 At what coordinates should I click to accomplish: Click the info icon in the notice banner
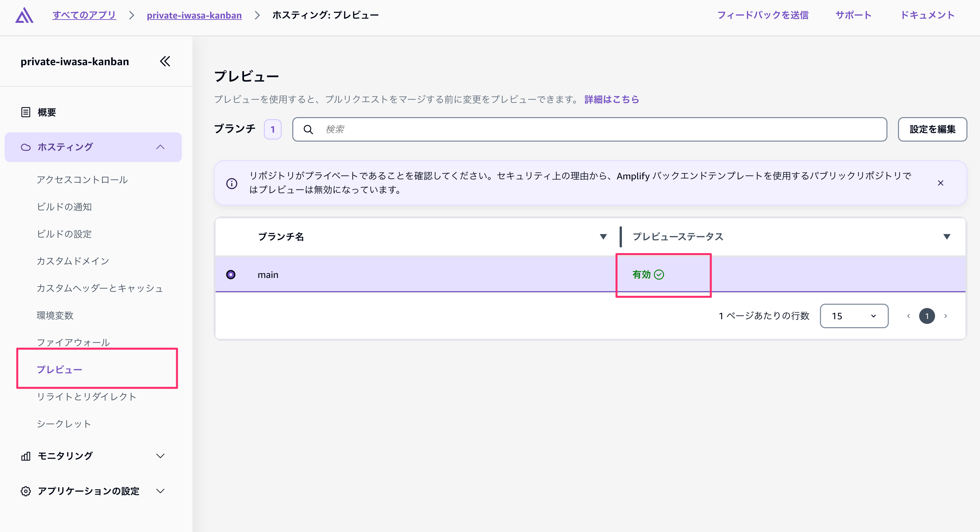click(x=232, y=183)
